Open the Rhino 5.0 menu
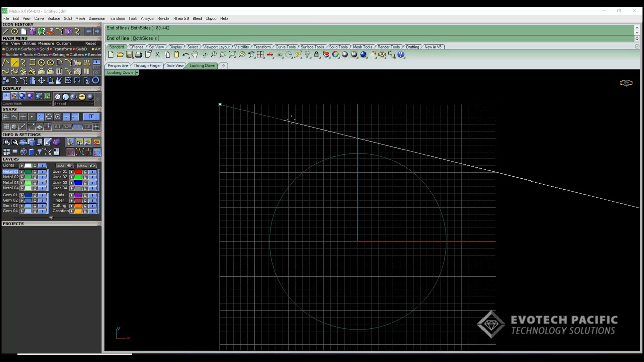The height and width of the screenshot is (362, 644). pos(181,18)
